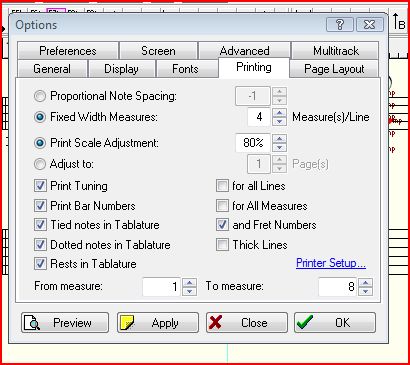Increase the To measure value
Screen dimensions: 410x365
tap(366, 283)
